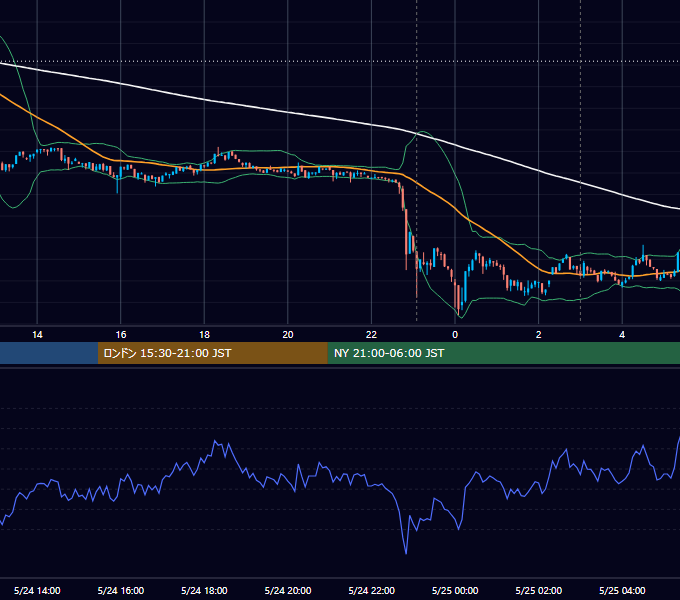
Task: Click the 5/24 14:00 indicator time label
Action: (37, 590)
